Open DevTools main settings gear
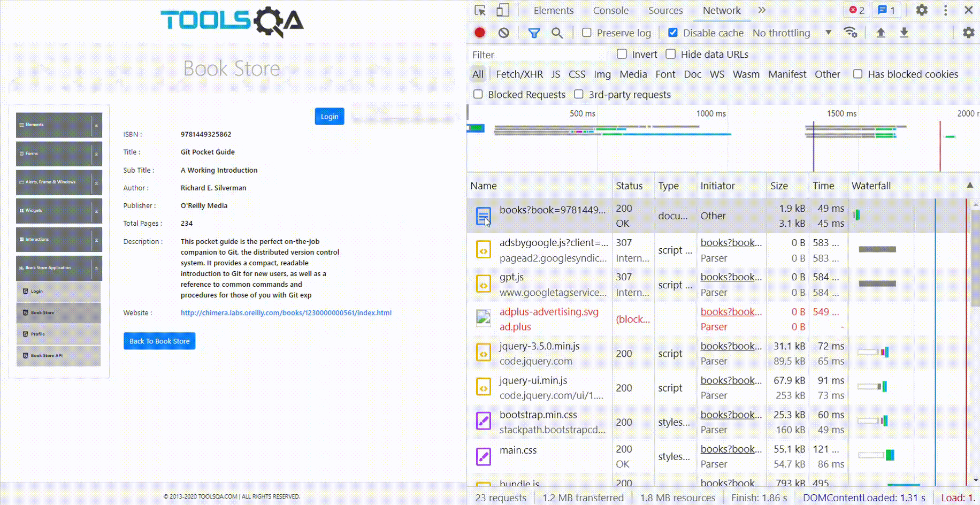This screenshot has width=980, height=505. tap(922, 10)
